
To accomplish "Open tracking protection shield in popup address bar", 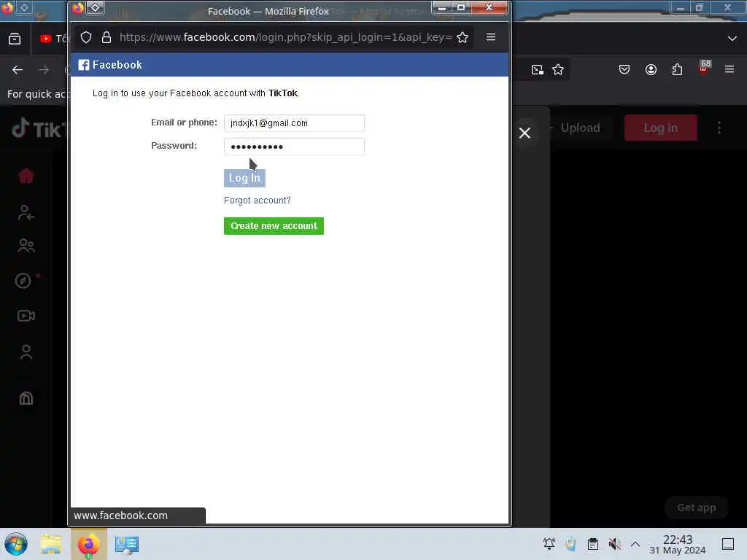I will pos(86,37).
